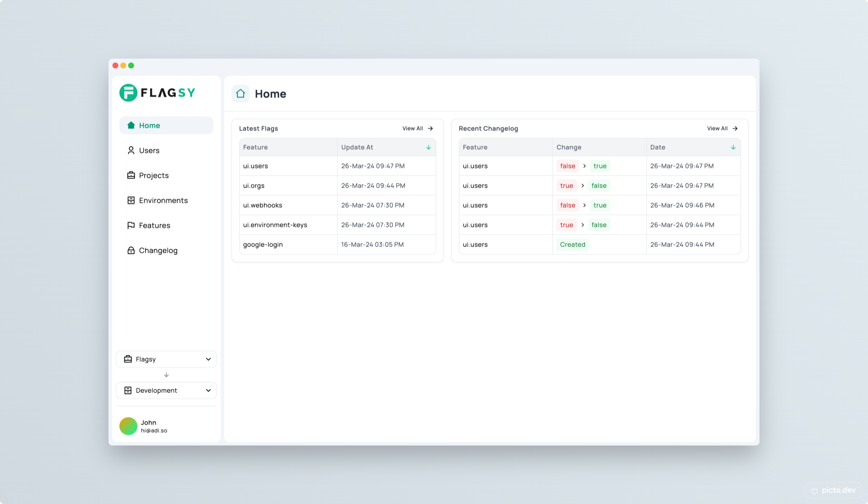Open the Flagsy project dropdown

point(166,359)
